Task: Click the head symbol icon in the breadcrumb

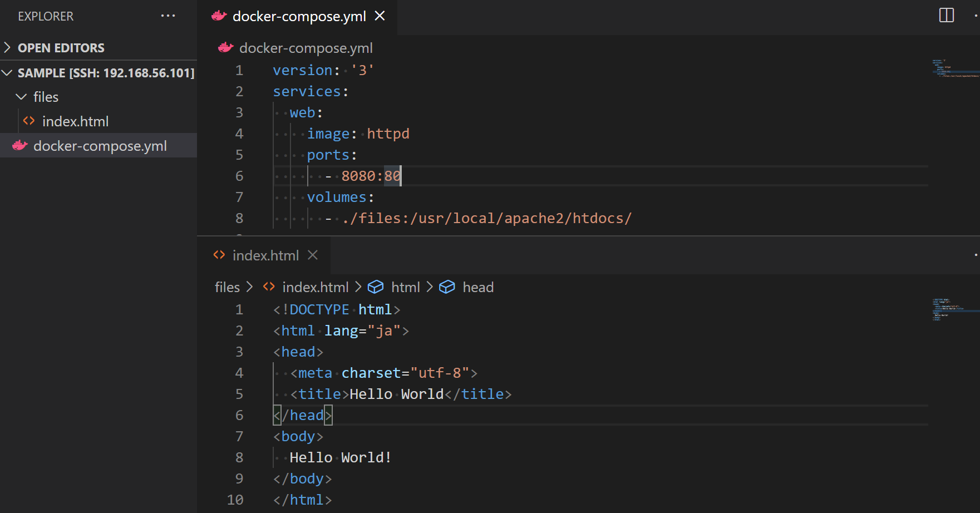Action: (x=447, y=287)
